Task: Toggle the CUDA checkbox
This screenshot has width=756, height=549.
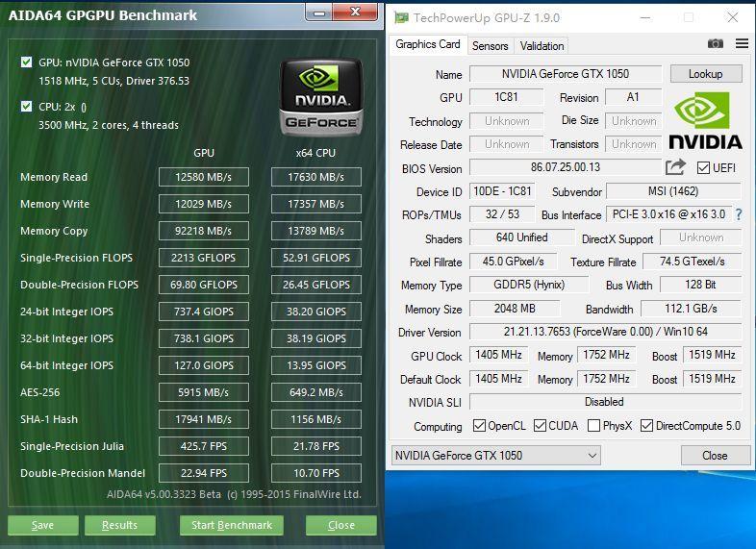Action: coord(540,426)
